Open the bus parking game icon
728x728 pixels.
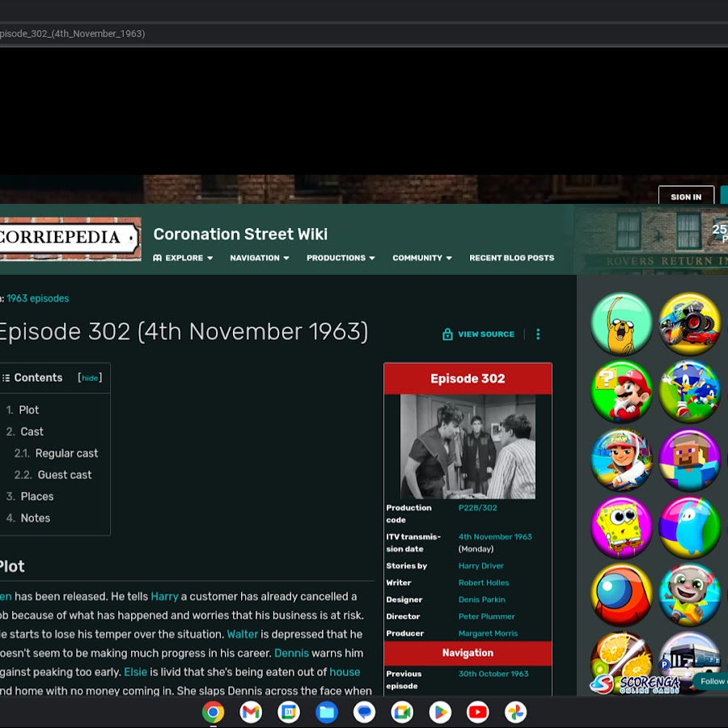click(x=689, y=654)
